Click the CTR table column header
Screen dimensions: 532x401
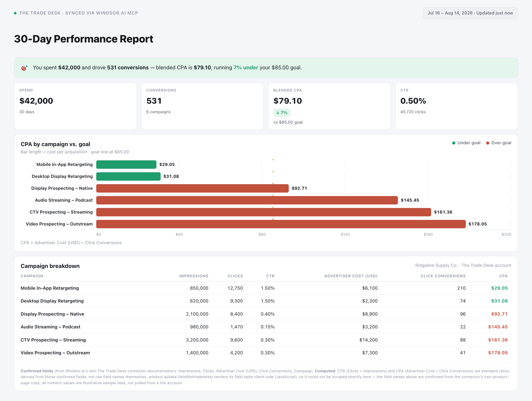coord(270,276)
